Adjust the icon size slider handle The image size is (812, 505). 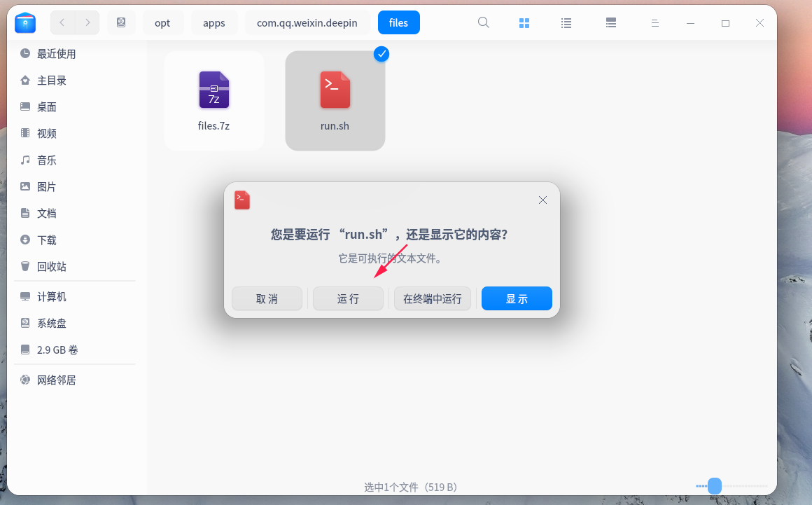pos(715,486)
